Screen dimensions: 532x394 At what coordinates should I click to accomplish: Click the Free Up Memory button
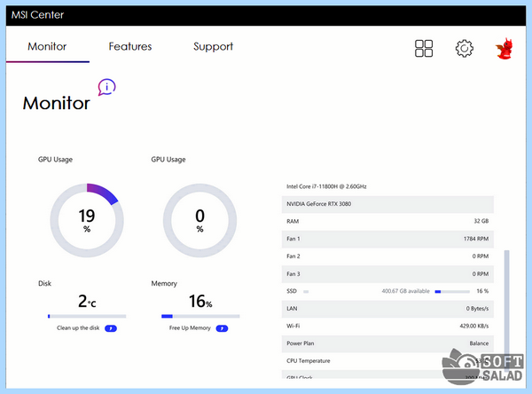(222, 328)
